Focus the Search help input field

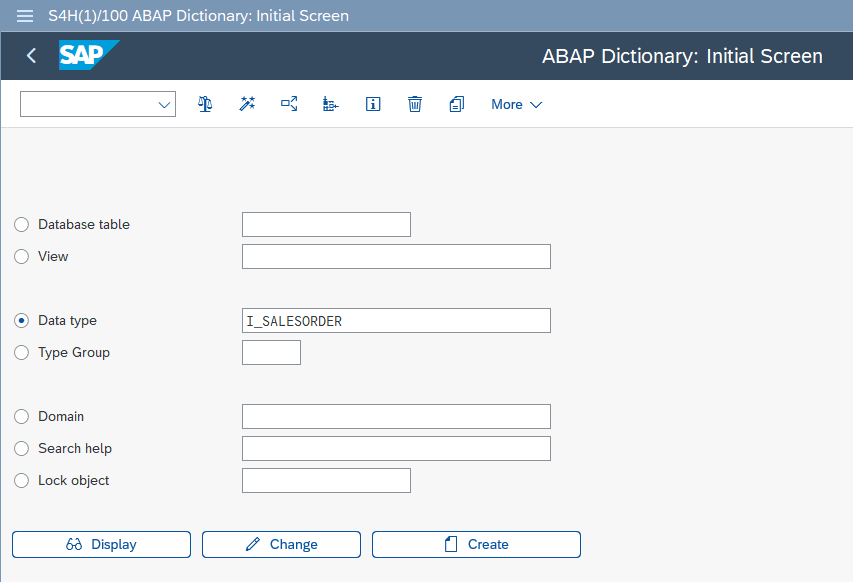tap(396, 449)
